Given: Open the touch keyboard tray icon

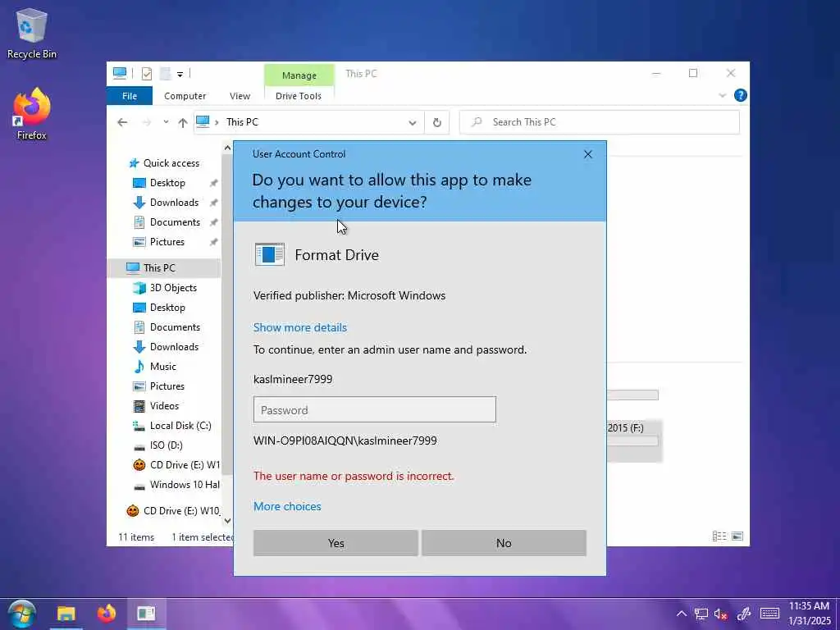Looking at the screenshot, I should (x=769, y=614).
